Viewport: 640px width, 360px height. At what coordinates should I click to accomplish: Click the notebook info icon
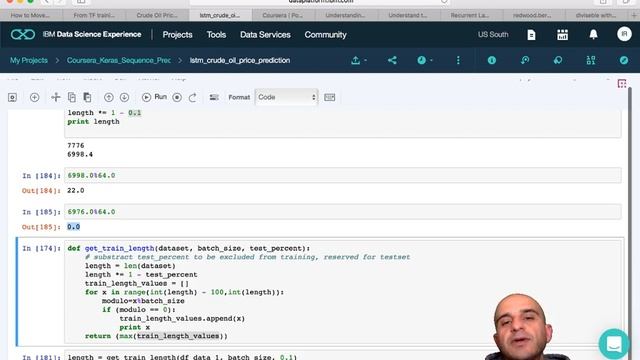491,60
